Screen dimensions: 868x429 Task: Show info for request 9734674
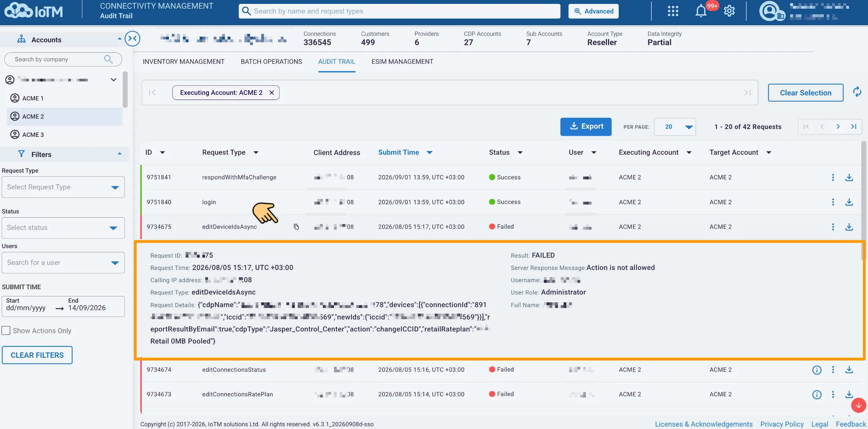pos(817,370)
